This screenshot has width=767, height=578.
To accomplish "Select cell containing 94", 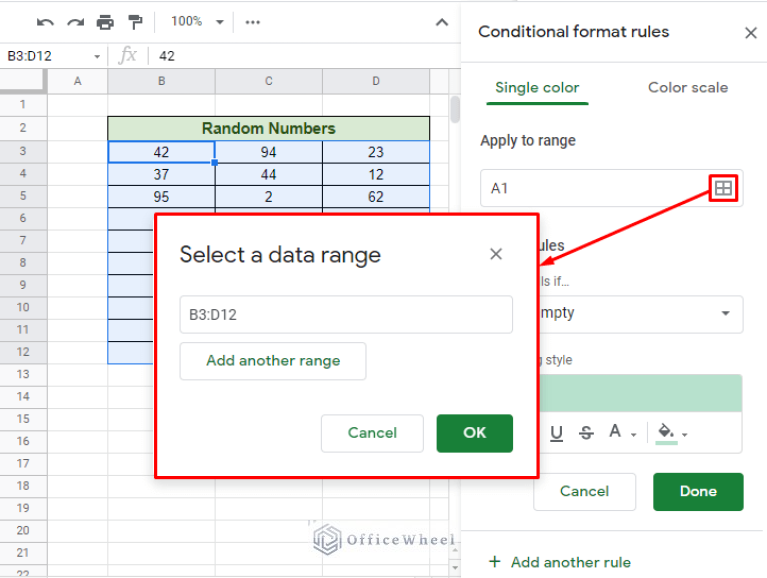I will point(269,152).
